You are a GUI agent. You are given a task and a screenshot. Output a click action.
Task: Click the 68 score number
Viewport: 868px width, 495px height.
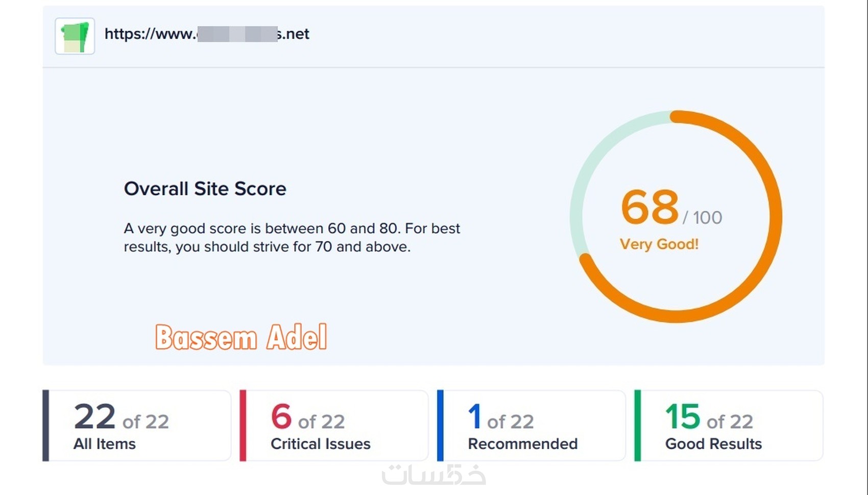[x=649, y=208]
